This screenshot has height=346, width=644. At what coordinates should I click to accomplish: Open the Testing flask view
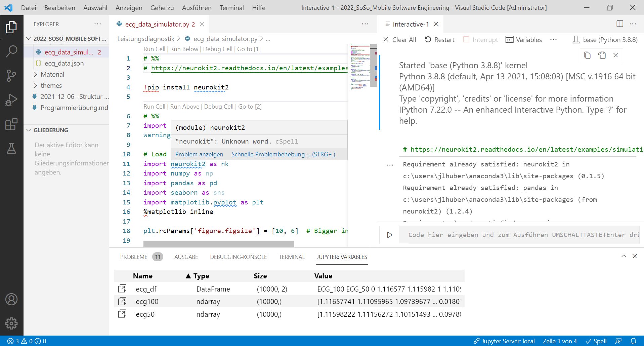(11, 148)
